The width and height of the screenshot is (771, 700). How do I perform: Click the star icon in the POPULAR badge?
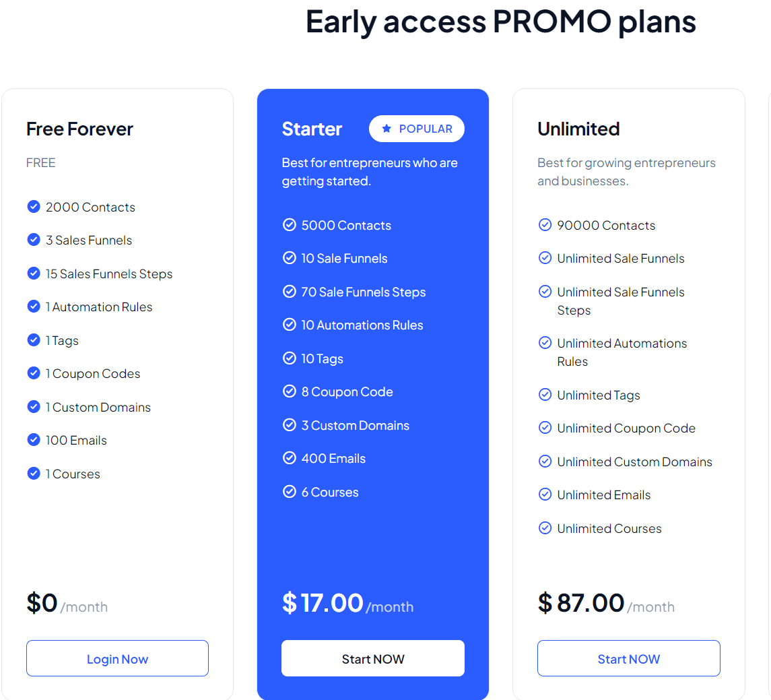(387, 129)
